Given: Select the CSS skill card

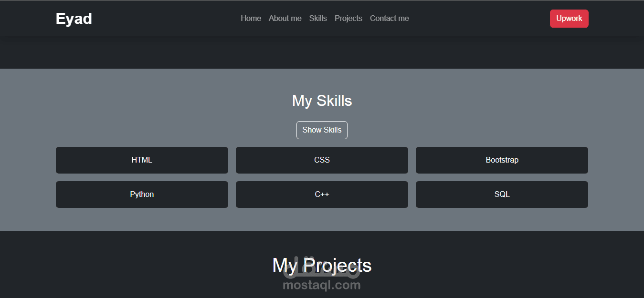Looking at the screenshot, I should (322, 160).
